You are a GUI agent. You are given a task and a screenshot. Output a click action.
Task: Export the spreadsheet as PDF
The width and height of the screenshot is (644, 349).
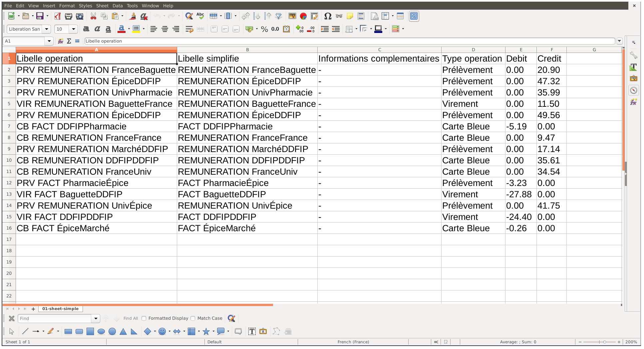click(57, 16)
